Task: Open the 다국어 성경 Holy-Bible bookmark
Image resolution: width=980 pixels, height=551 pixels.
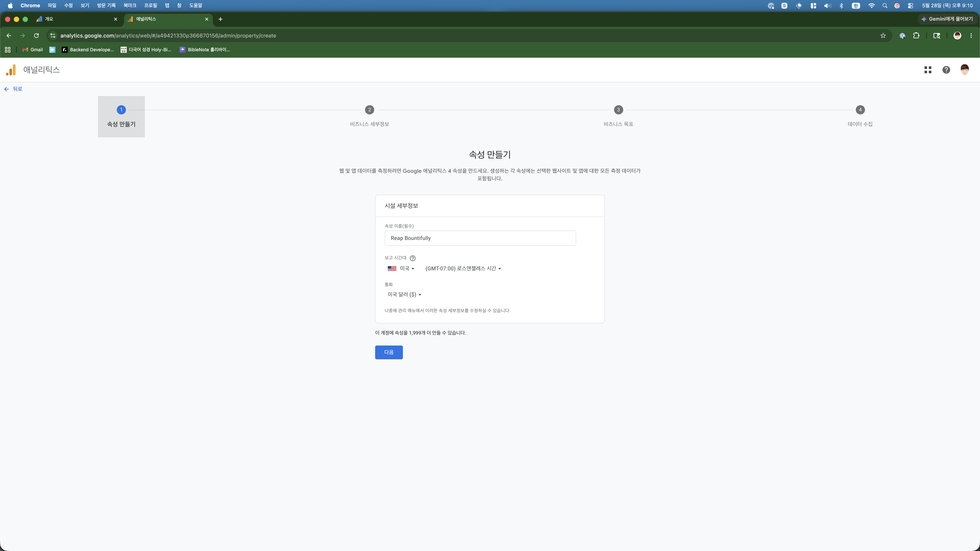Action: coord(146,50)
